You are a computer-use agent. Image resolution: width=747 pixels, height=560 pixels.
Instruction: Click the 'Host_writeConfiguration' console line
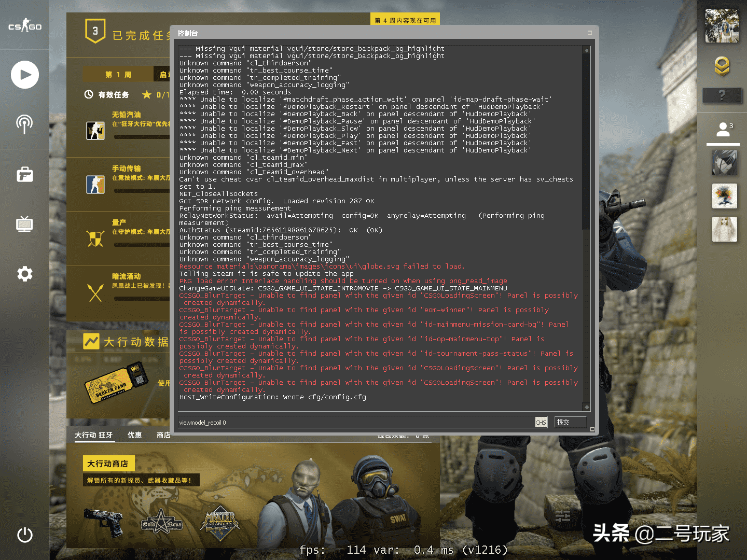[x=273, y=397]
